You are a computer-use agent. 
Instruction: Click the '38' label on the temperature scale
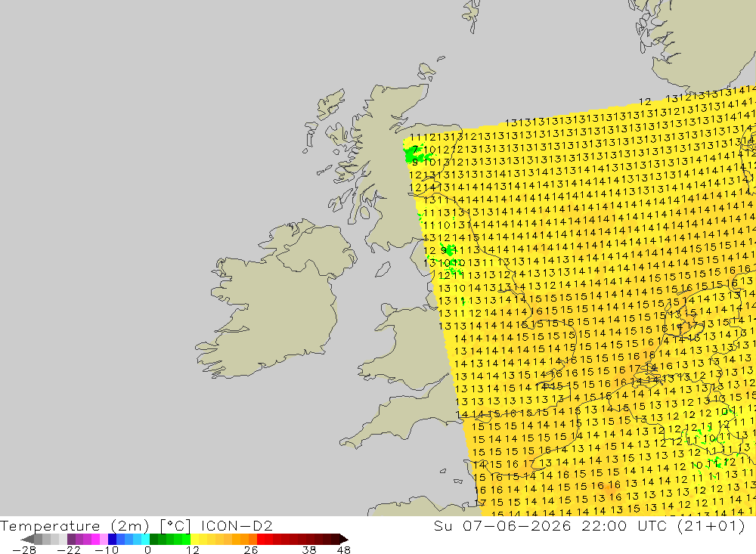[x=309, y=549]
